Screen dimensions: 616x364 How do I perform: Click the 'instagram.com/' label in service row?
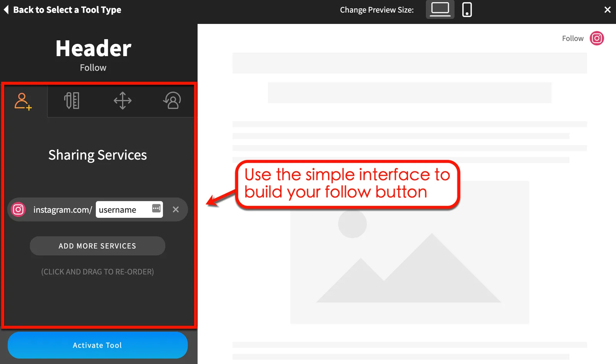click(62, 210)
